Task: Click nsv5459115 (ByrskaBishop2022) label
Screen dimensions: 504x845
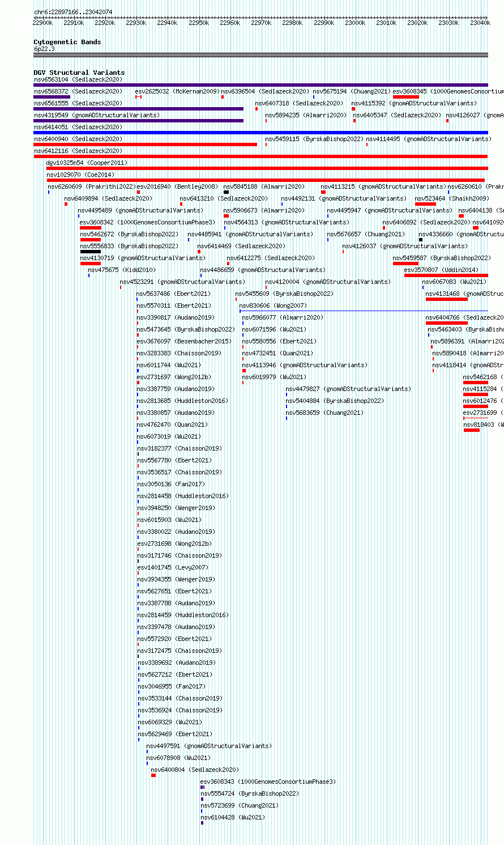Action: pos(314,139)
